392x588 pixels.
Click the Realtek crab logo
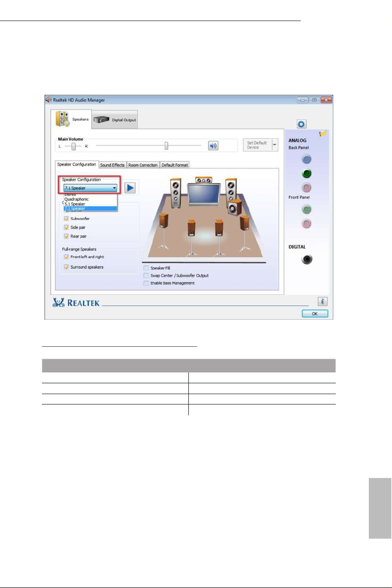(59, 302)
